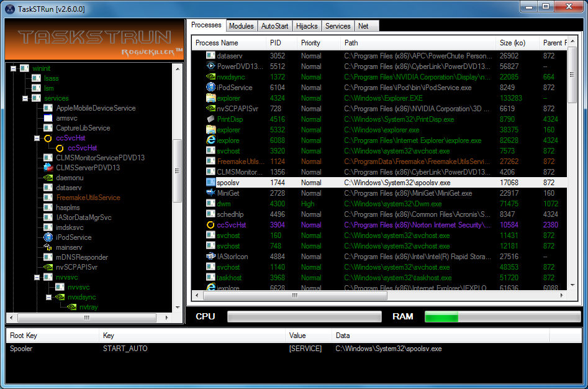Sort by Size (ko) column header
Screen dimensions: 588x389
point(517,43)
